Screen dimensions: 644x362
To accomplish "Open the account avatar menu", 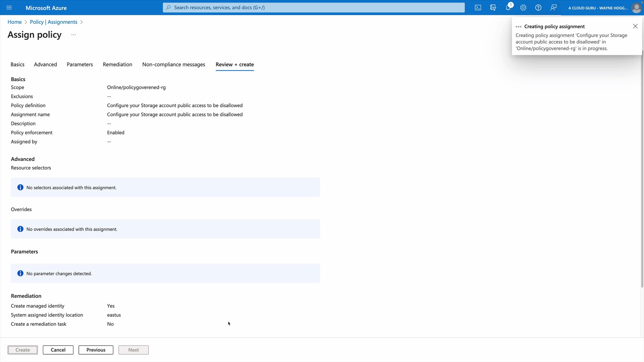I will point(636,8).
